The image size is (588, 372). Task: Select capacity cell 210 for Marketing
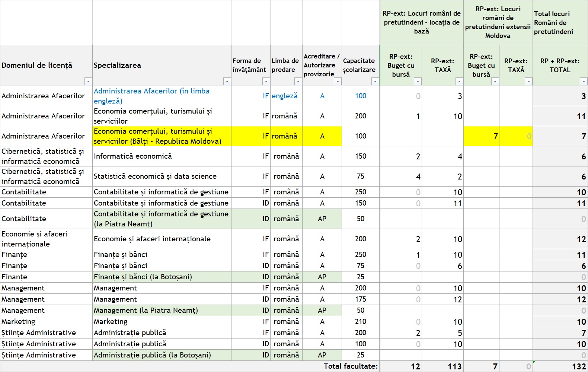(361, 322)
